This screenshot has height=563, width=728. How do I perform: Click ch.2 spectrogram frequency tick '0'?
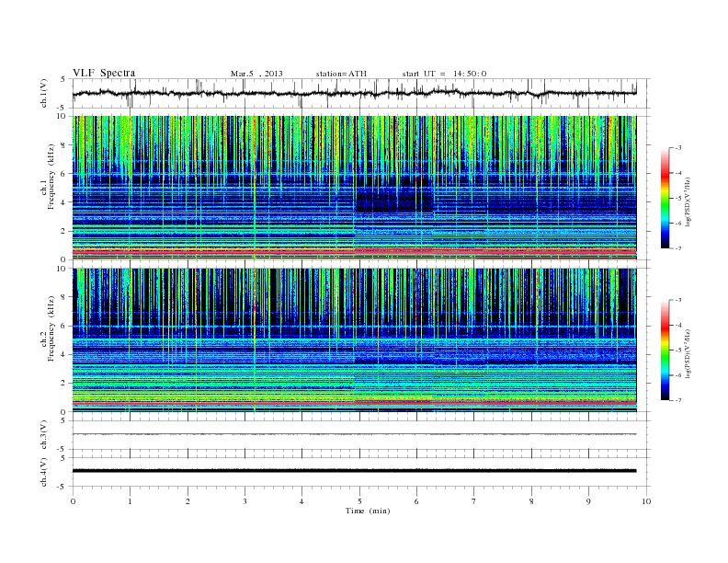pos(63,412)
